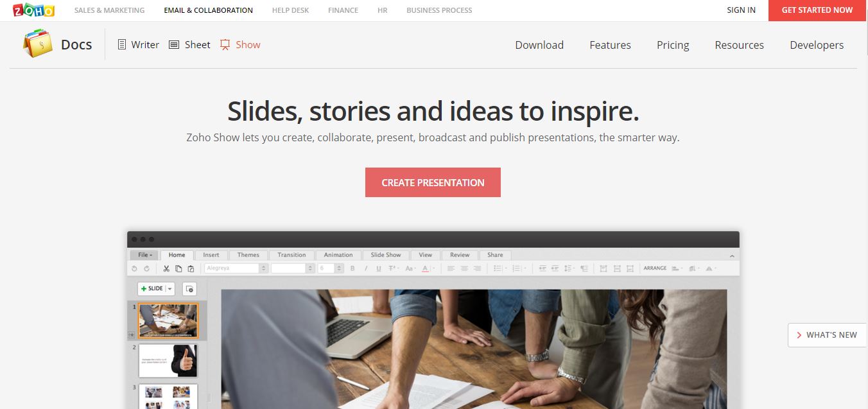This screenshot has width=868, height=409.
Task: Click the slide settings gear icon
Action: [189, 289]
